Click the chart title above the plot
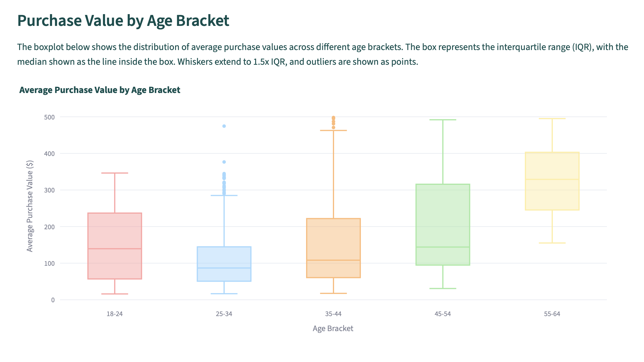 tap(100, 90)
